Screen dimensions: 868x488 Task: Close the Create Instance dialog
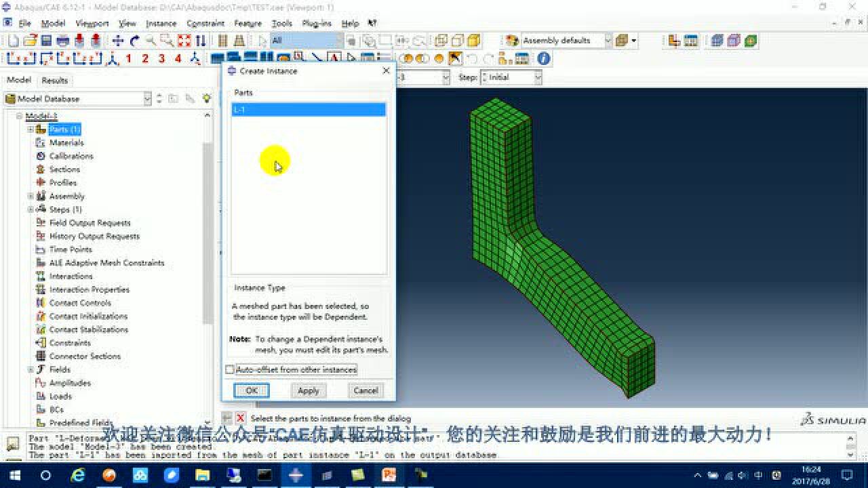coord(386,70)
